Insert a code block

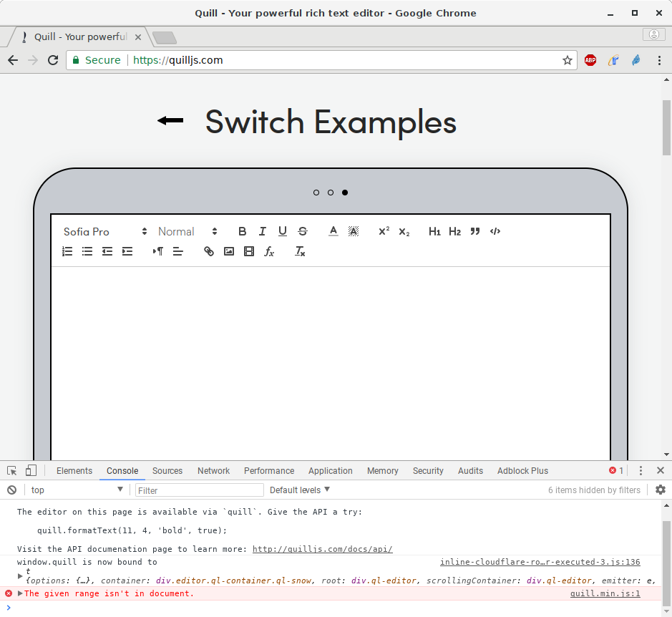click(x=495, y=231)
